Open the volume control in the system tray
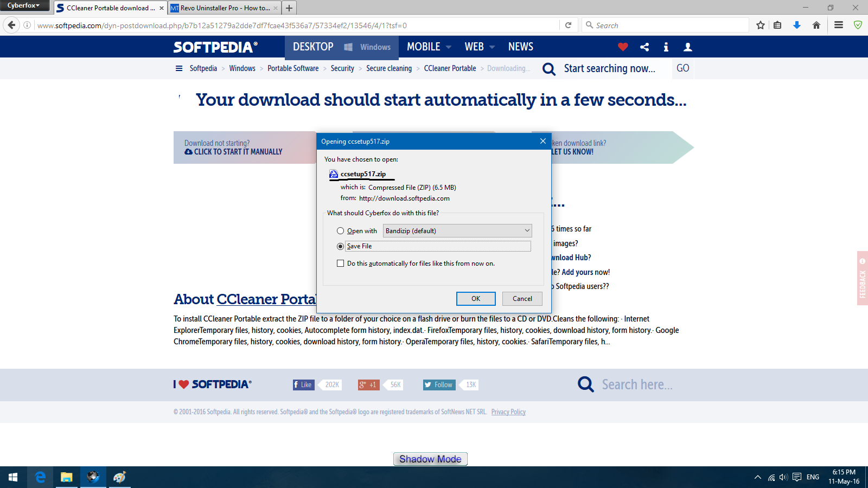Screen dimensions: 868x488 point(783,477)
